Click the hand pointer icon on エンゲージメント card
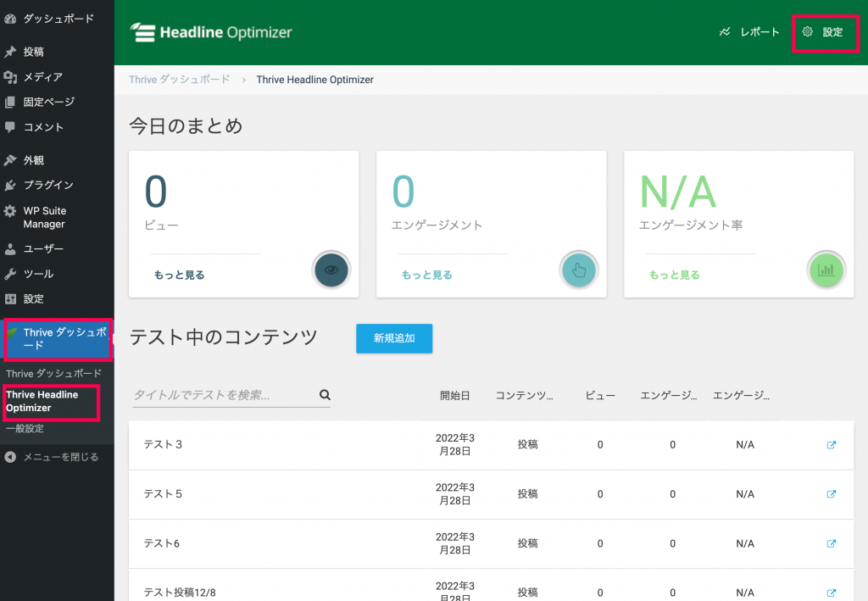 pos(578,270)
